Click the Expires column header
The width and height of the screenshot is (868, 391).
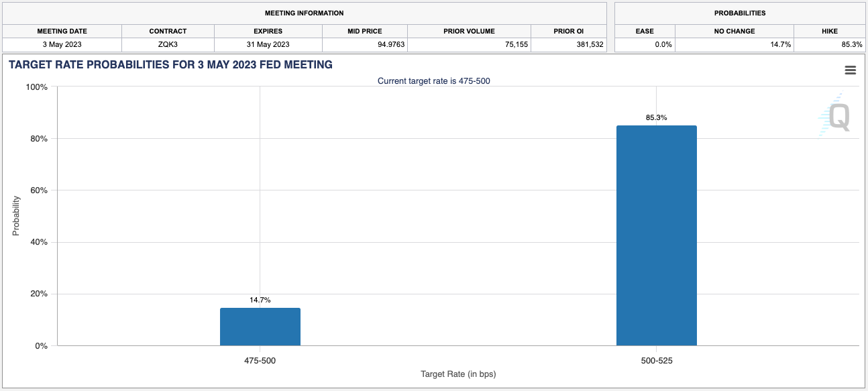[268, 31]
